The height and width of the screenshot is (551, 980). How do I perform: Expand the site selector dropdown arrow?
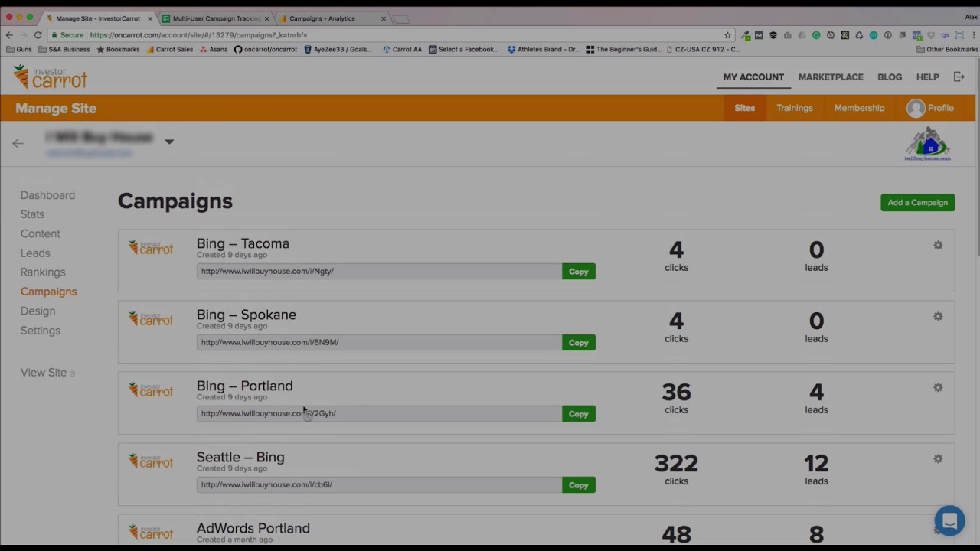169,142
